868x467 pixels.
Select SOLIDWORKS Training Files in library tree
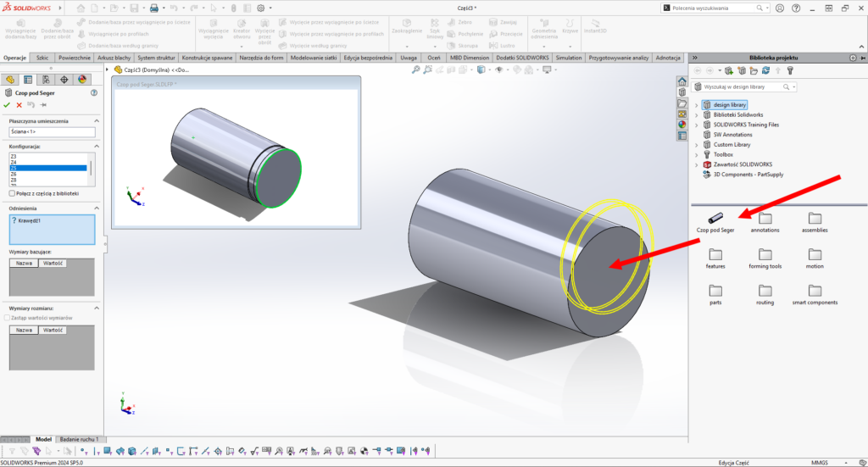click(x=746, y=125)
